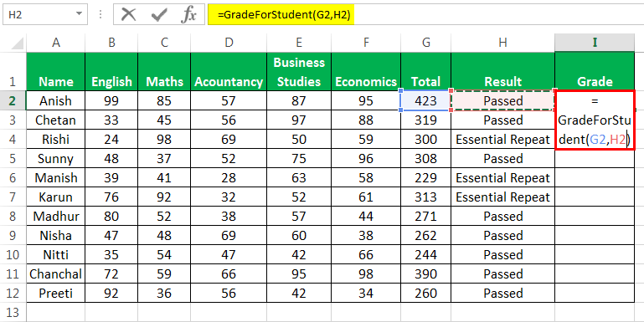The width and height of the screenshot is (644, 322).
Task: Select row 2 header
Action: click(13, 100)
